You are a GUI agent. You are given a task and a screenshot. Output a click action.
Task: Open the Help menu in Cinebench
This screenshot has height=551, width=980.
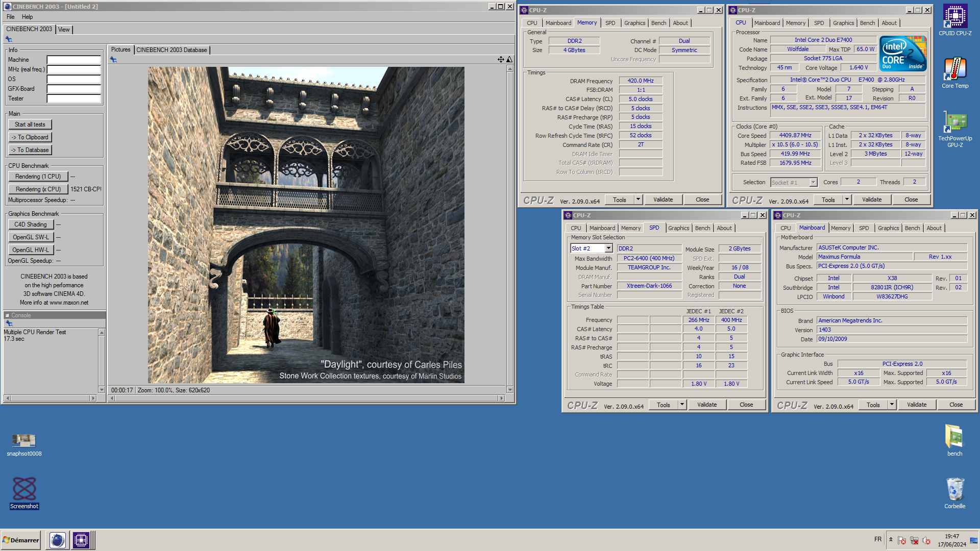click(x=27, y=17)
